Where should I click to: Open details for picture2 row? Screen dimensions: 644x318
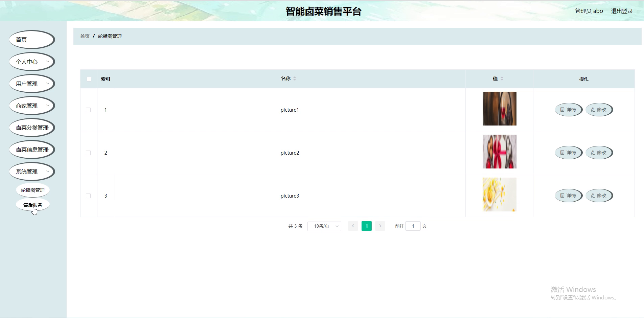[568, 153]
